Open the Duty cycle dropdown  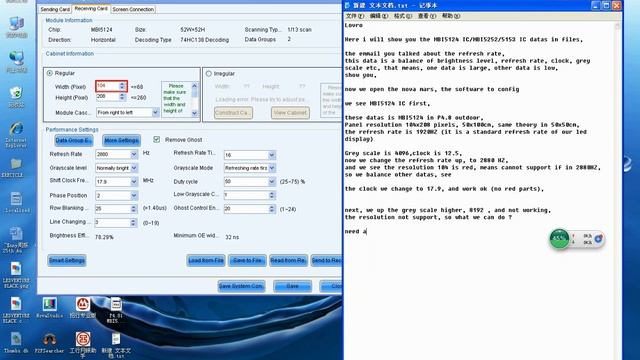pyautogui.click(x=272, y=182)
